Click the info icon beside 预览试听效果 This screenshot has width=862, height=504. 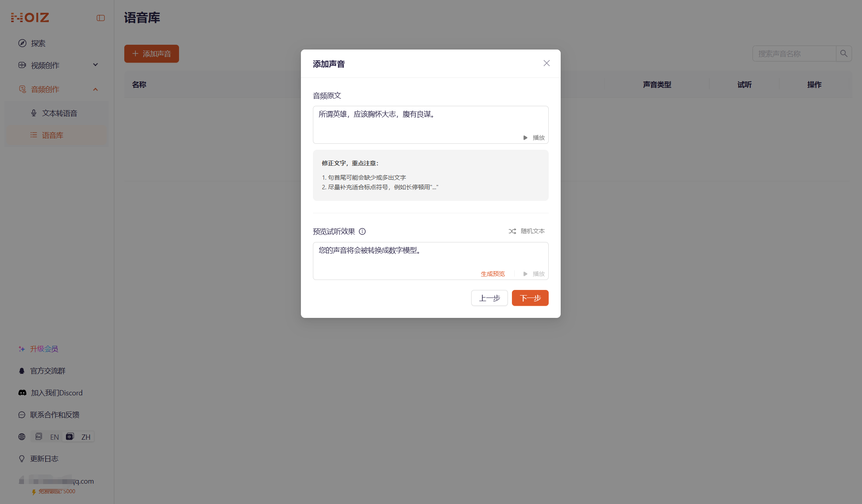[362, 231]
